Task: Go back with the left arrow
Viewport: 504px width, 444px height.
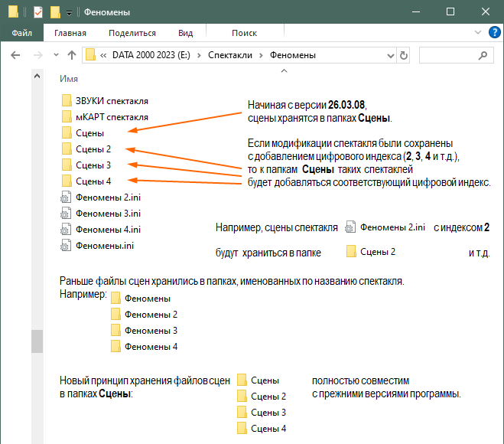Action: [x=15, y=55]
